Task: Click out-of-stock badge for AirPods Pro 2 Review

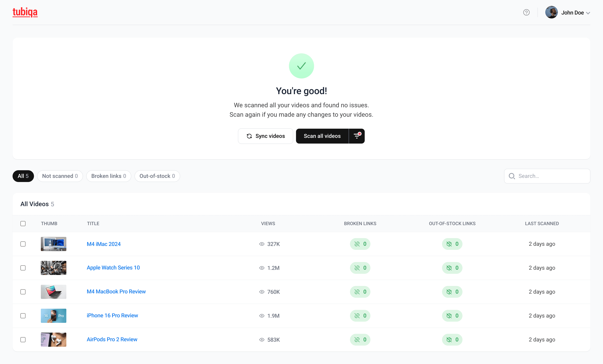Action: 452,340
